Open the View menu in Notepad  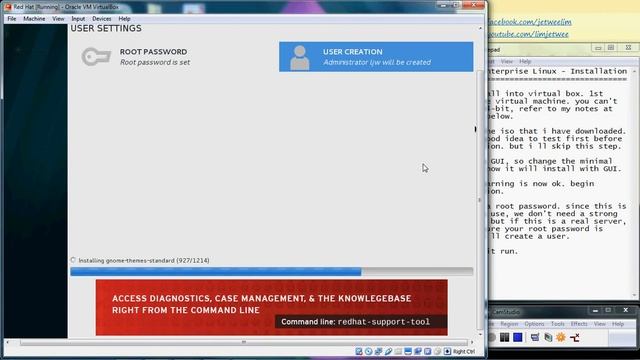point(507,62)
